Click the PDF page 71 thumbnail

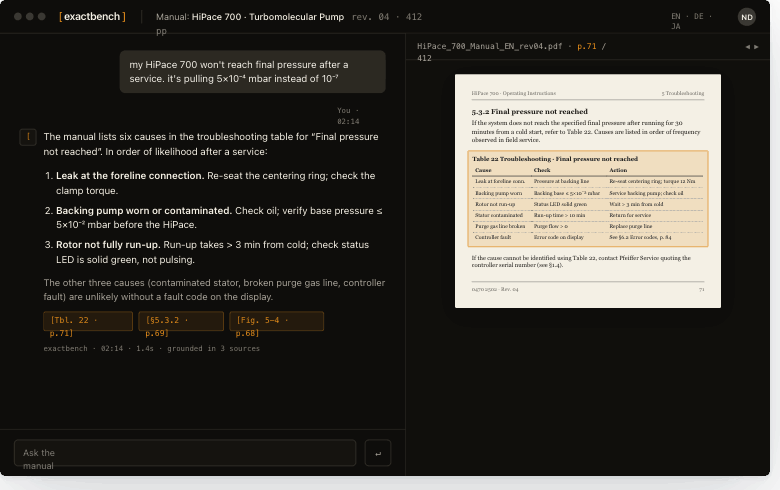[587, 191]
